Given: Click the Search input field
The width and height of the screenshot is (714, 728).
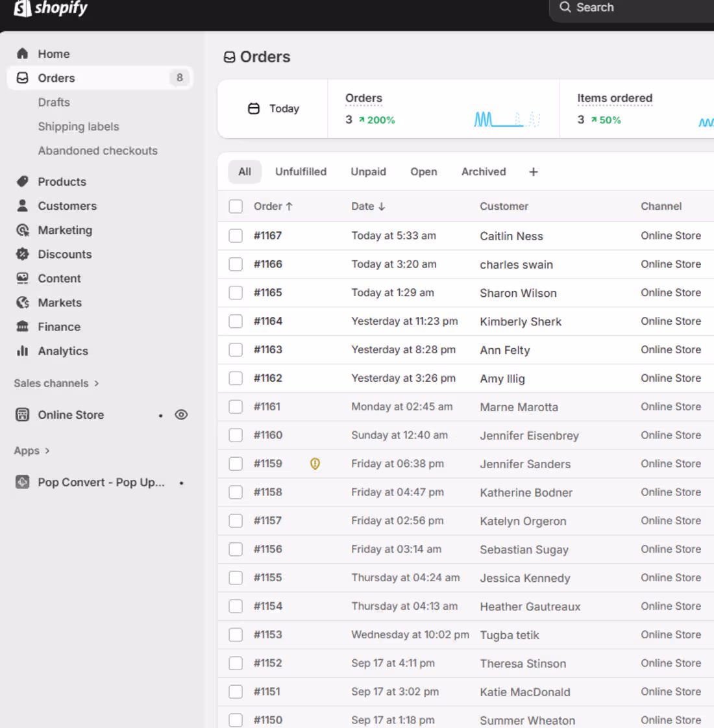Looking at the screenshot, I should [632, 8].
